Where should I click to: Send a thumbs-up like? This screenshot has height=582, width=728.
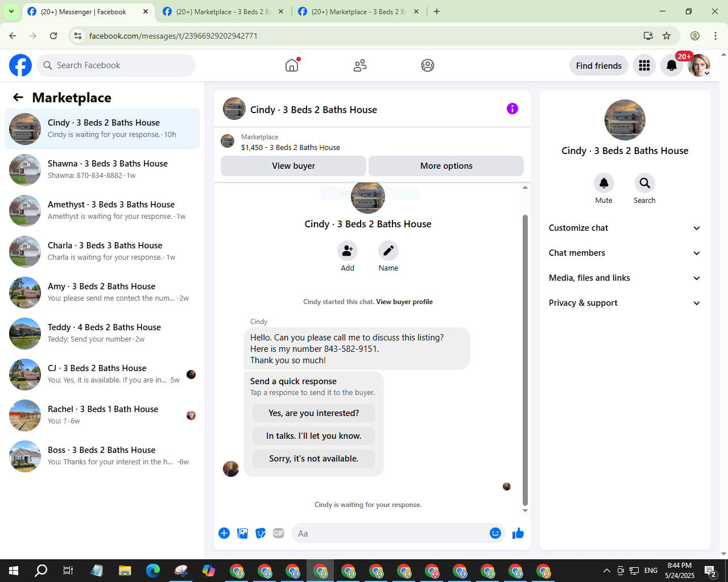coord(518,533)
